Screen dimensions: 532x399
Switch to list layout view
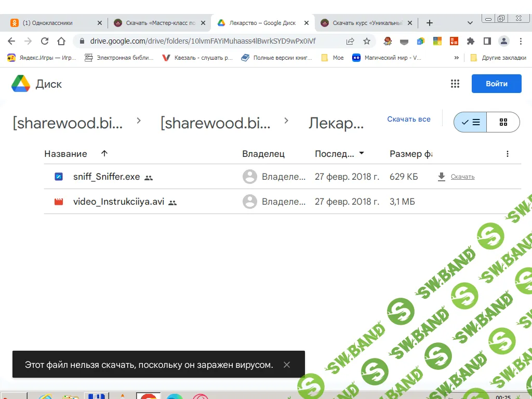pyautogui.click(x=471, y=123)
